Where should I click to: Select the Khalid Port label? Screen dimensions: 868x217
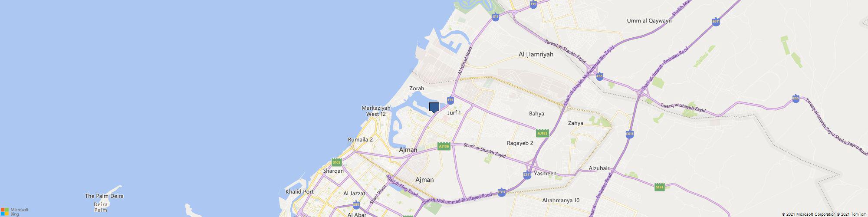[x=299, y=191]
